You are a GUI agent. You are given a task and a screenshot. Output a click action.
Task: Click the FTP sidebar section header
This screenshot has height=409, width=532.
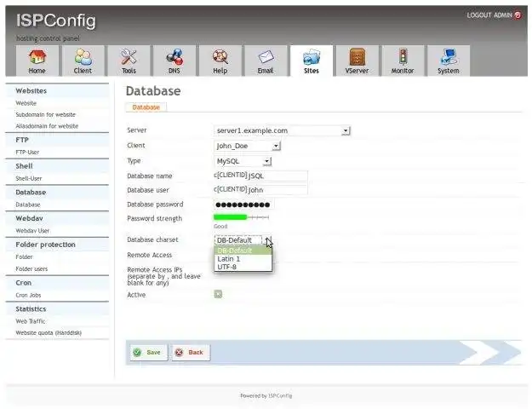(57, 140)
